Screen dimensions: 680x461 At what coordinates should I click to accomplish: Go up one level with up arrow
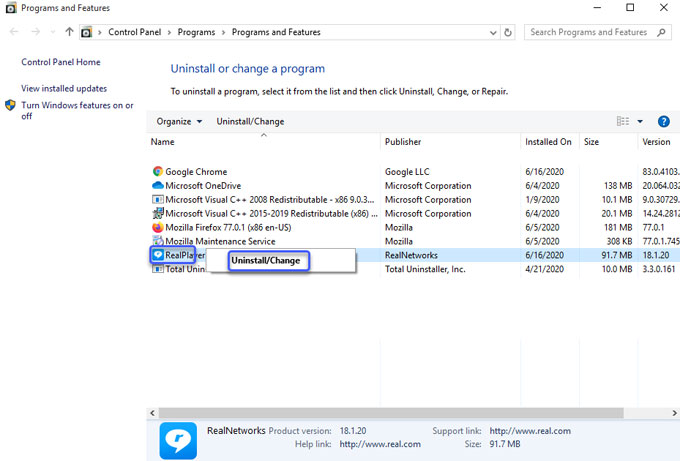(x=69, y=32)
